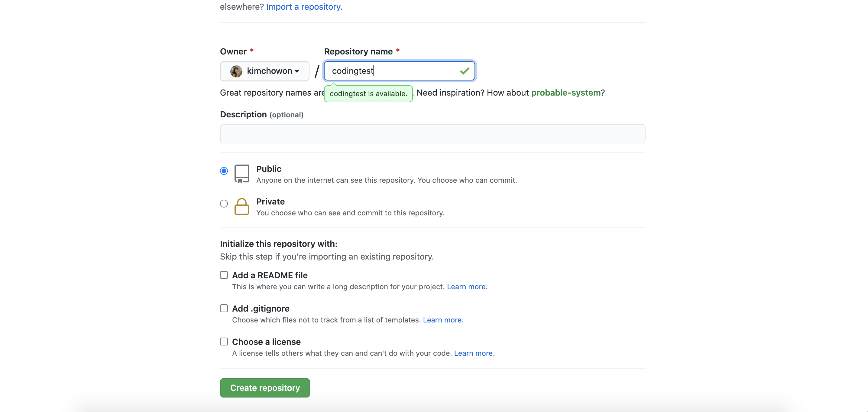Check the Add .gitignore option
The width and height of the screenshot is (868, 412).
[x=224, y=308]
